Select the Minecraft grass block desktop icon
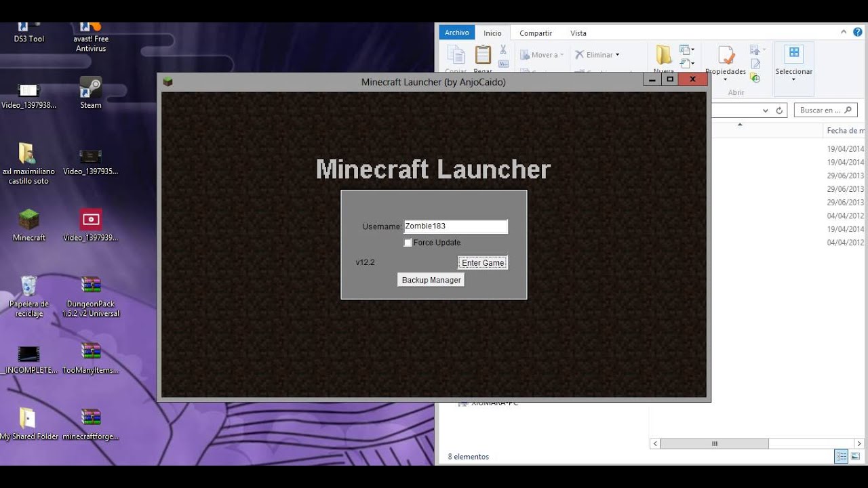Viewport: 868px width, 488px height. (x=28, y=225)
